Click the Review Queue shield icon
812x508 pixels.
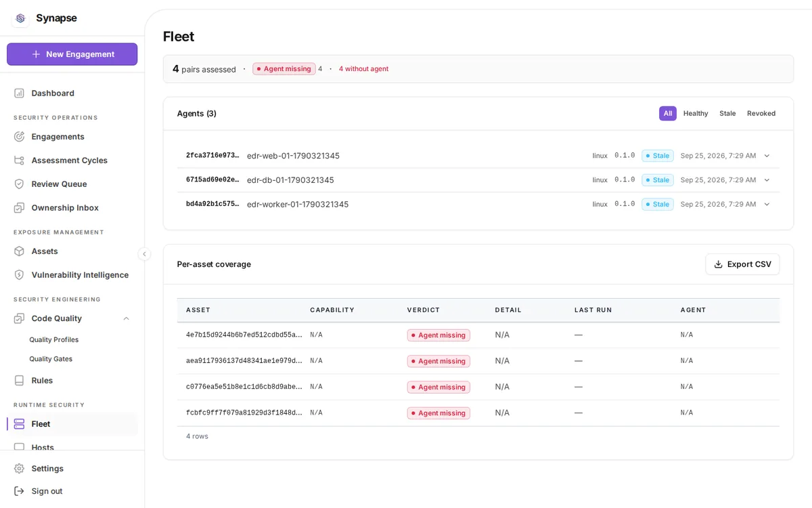(19, 184)
